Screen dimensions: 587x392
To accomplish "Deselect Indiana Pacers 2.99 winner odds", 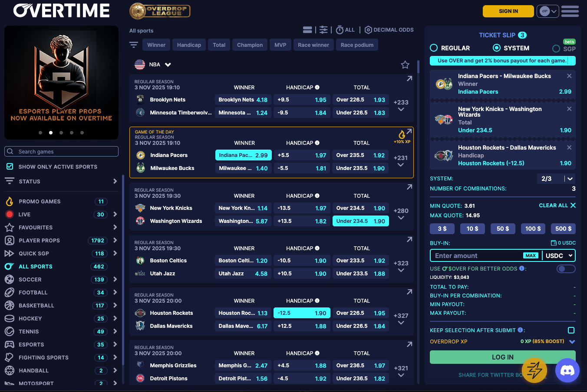I will (243, 155).
